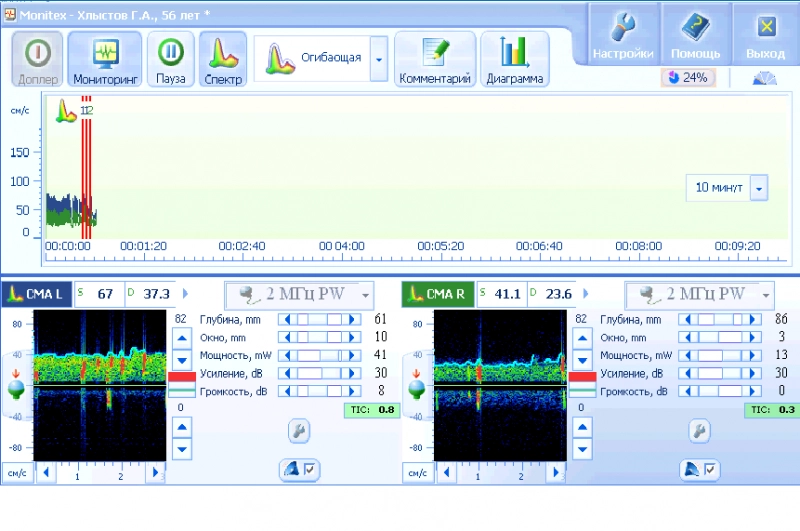The width and height of the screenshot is (800, 531).
Task: Click the Глубина slider for CMA L
Action: tap(318, 319)
